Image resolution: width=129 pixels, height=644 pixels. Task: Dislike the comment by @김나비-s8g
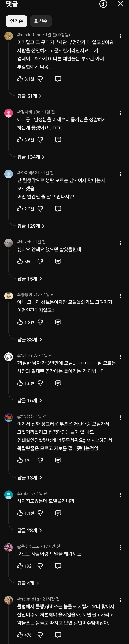tap(40, 139)
